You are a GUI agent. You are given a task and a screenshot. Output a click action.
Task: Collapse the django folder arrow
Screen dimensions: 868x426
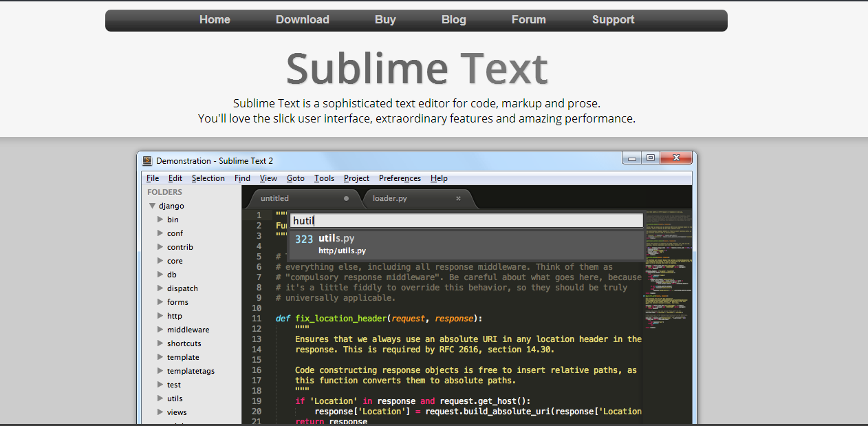click(x=152, y=206)
